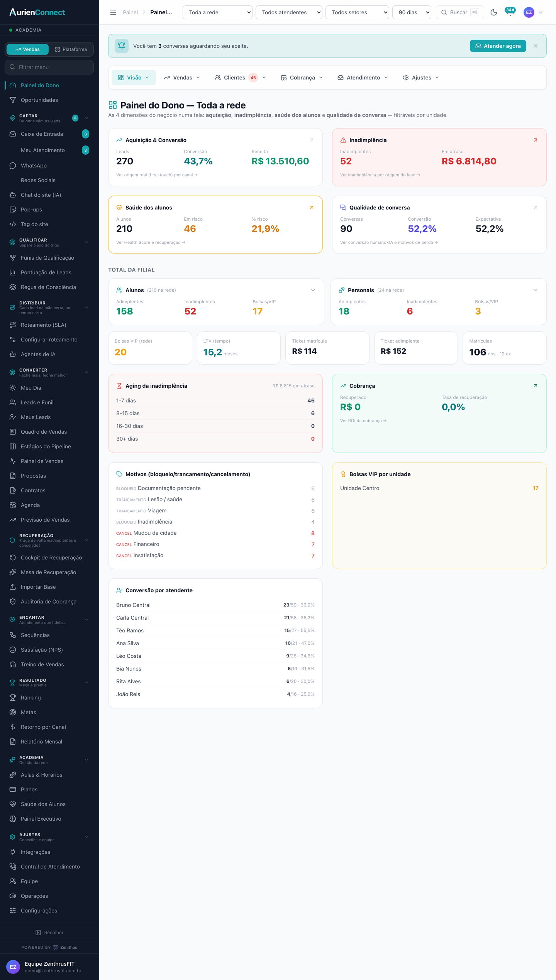This screenshot has width=556, height=980.
Task: Open the Cobrança card arrow icon
Action: [x=536, y=386]
